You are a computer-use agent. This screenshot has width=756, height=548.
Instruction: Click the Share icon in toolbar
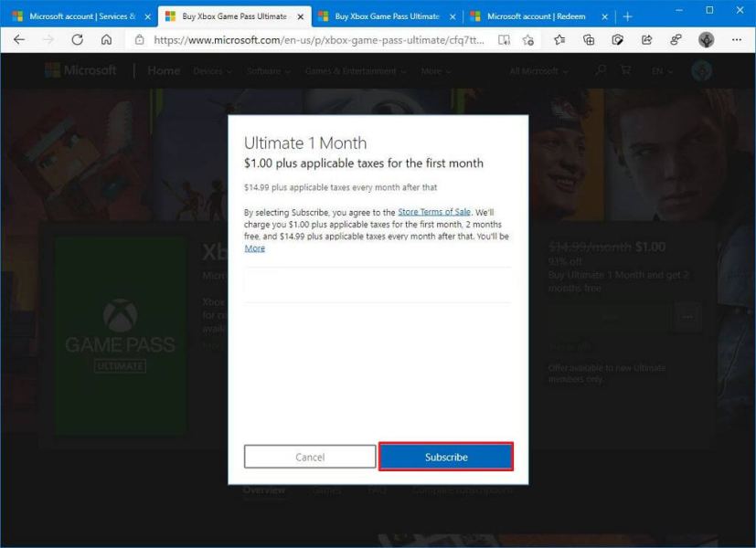point(646,40)
